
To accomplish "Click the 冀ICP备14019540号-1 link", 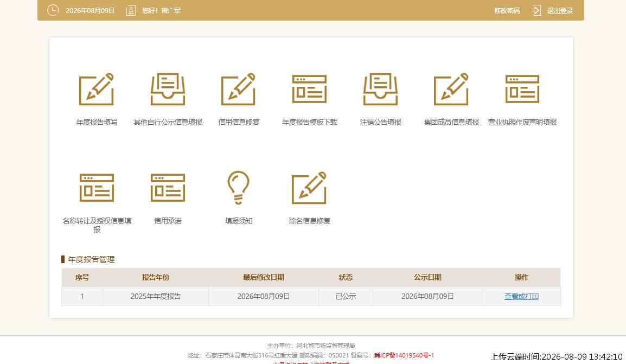I will click(x=404, y=355).
